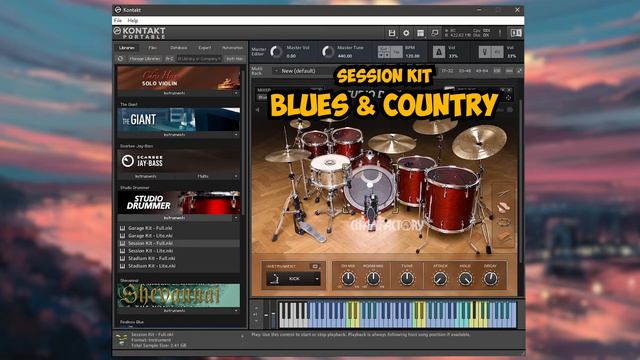Click the Master Vol knob

point(276,52)
